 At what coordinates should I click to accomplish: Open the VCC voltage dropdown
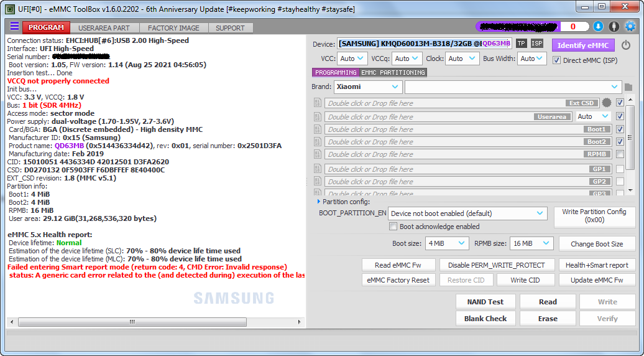coord(352,59)
